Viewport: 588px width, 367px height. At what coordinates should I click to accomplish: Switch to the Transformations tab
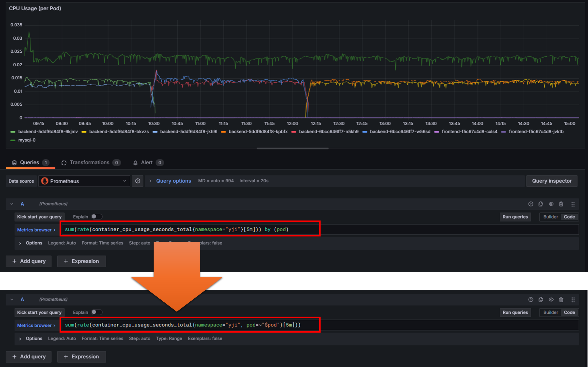point(90,162)
